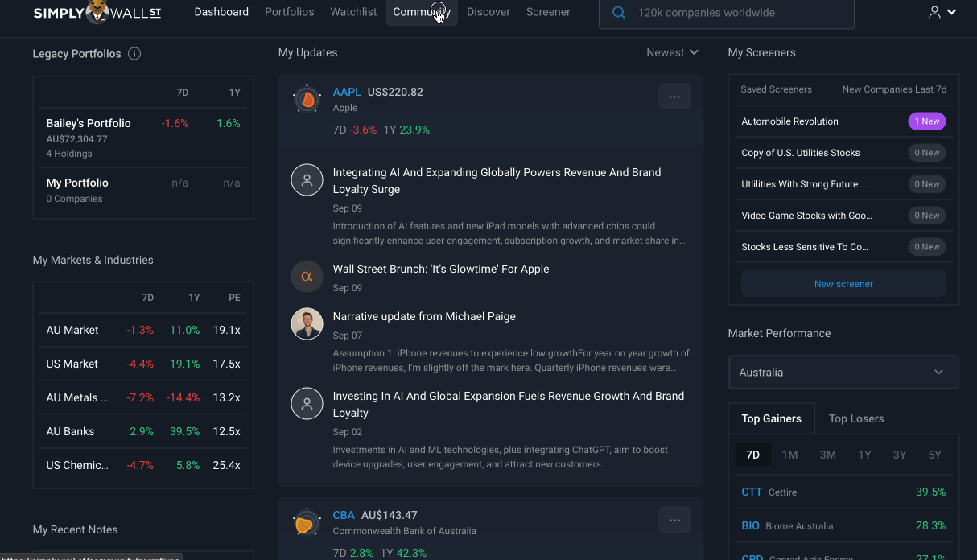Select the 1M performance period
This screenshot has height=560, width=977.
tap(789, 455)
